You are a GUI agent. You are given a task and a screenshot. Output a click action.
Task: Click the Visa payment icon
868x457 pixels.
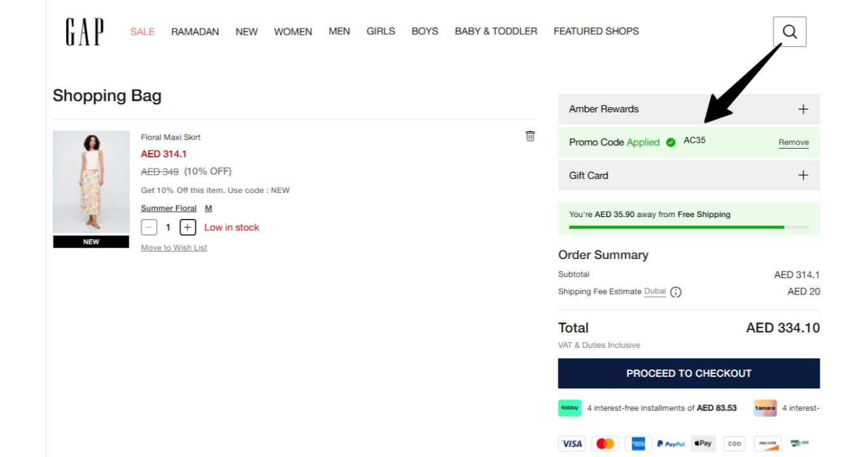point(572,444)
